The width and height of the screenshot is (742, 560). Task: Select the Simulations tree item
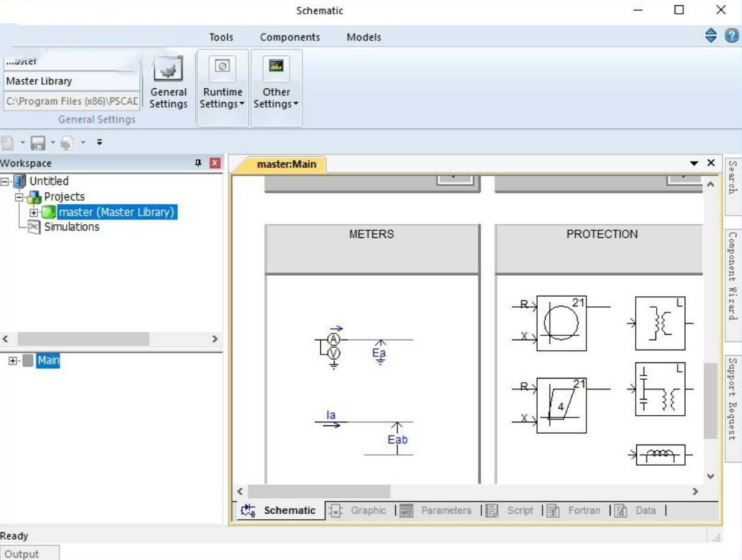tap(71, 227)
